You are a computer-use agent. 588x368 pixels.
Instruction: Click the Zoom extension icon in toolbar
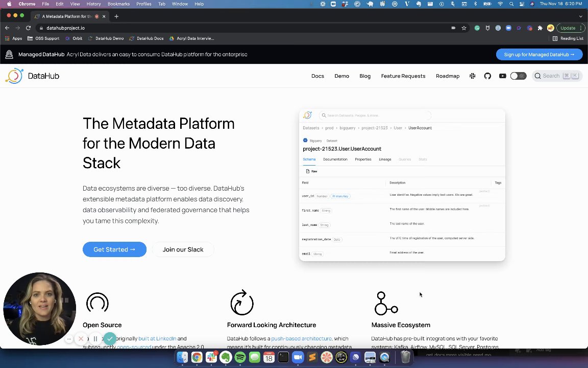click(x=508, y=28)
